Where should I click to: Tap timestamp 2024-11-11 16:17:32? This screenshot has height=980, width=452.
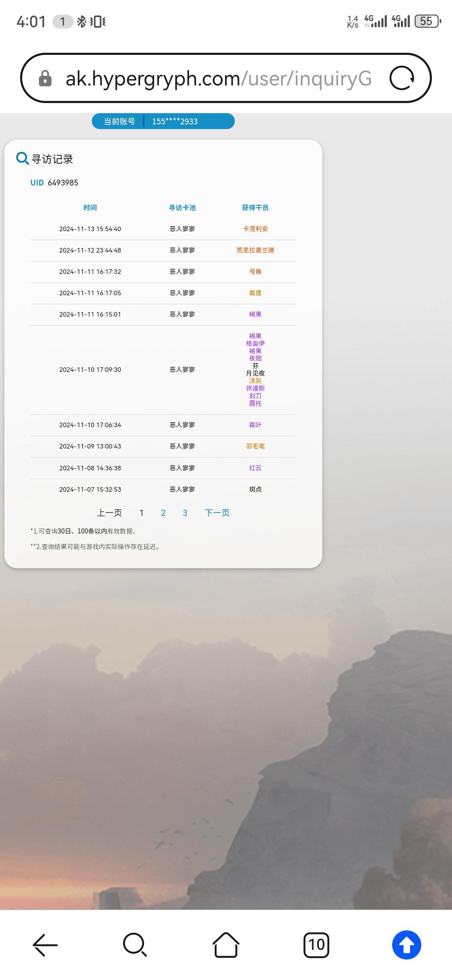(90, 271)
